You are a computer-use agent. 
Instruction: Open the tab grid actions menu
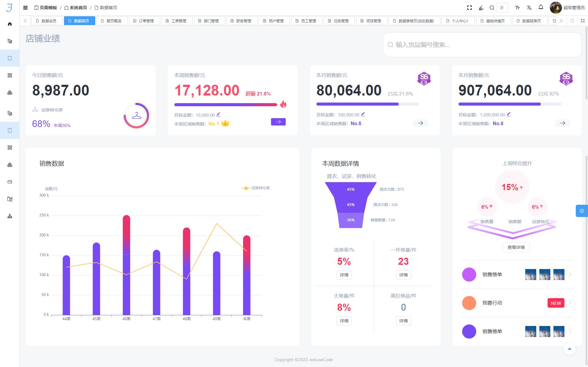582,21
